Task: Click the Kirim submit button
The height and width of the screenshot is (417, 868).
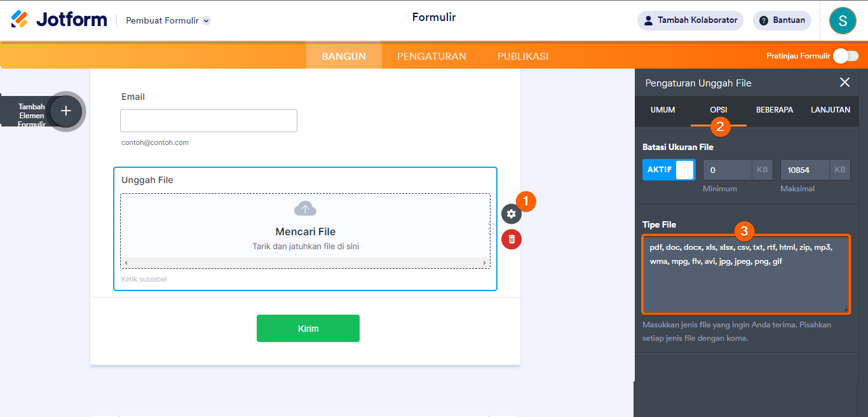Action: point(308,328)
